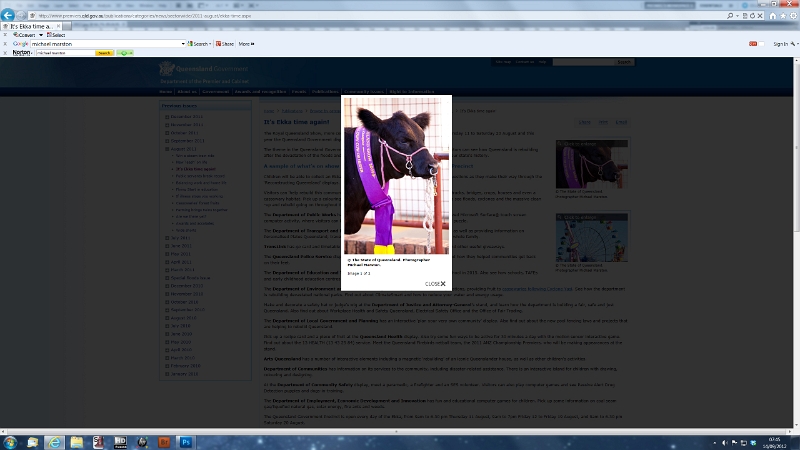Open Internet Explorer taskbar icon

[x=52, y=441]
